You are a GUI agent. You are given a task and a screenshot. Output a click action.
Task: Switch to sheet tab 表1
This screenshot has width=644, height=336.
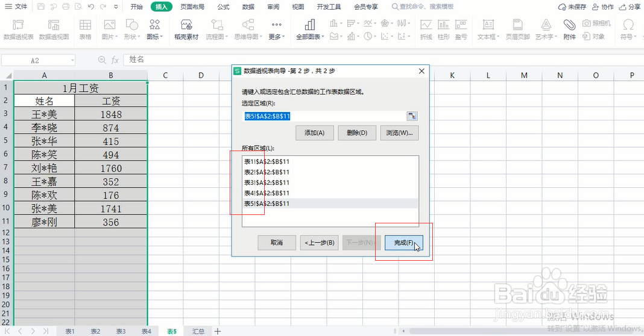(70, 331)
